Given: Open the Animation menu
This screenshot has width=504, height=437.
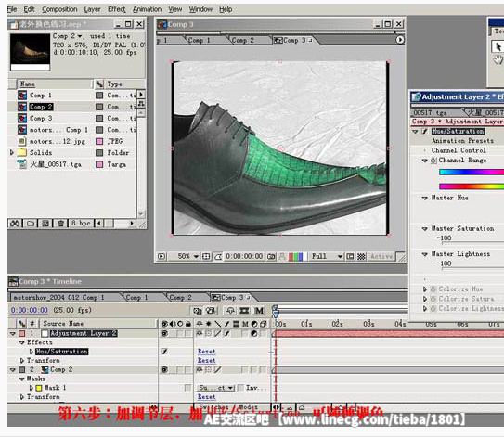Looking at the screenshot, I should tap(147, 9).
